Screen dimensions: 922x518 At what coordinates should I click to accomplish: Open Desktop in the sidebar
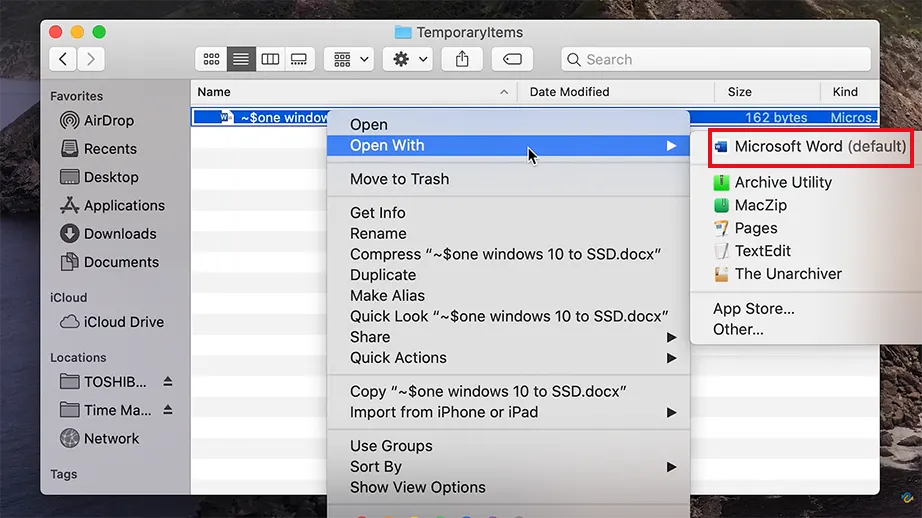click(99, 177)
